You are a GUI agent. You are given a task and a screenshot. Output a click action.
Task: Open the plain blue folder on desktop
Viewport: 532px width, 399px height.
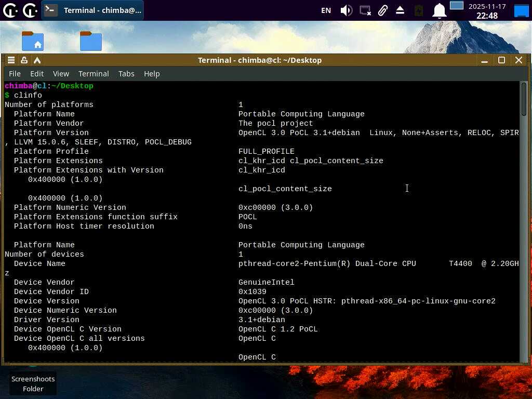click(x=91, y=41)
